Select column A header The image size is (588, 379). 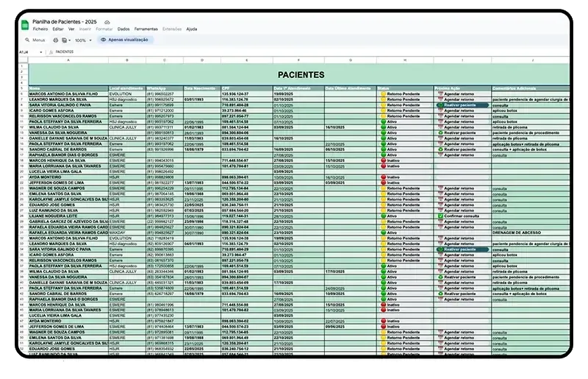point(68,60)
